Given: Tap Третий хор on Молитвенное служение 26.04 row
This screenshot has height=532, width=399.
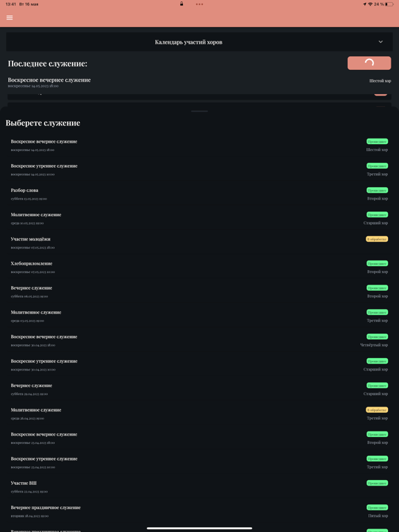Looking at the screenshot, I should (378, 418).
